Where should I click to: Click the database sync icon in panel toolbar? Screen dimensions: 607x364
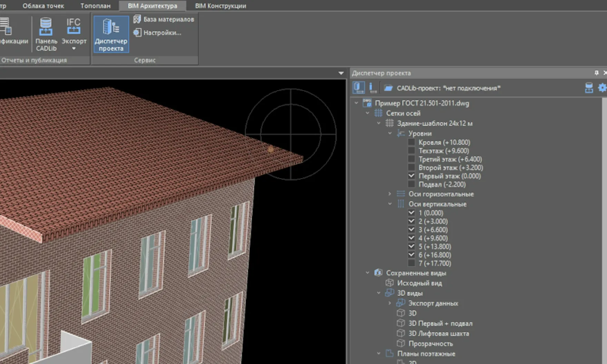589,88
